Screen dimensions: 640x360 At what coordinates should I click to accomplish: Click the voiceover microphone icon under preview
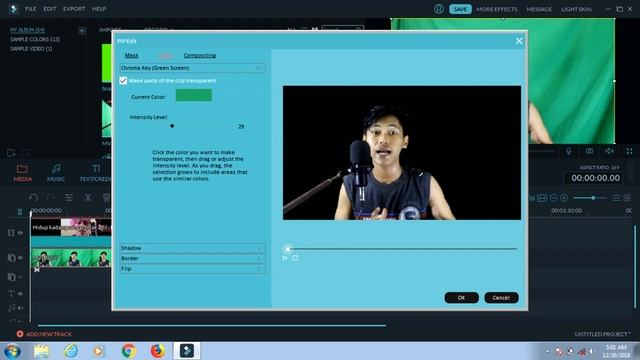(x=569, y=151)
